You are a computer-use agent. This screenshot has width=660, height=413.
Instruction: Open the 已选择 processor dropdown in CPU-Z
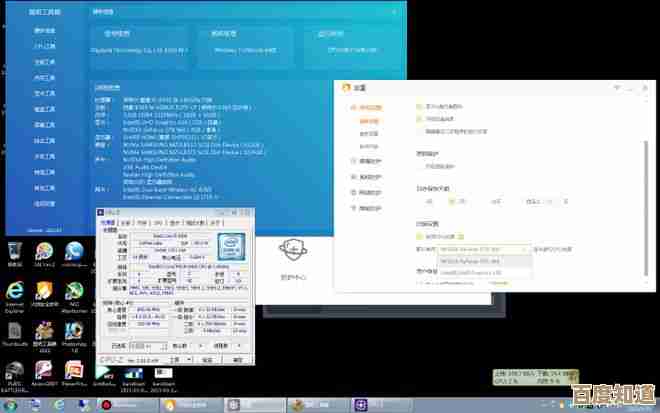(148, 346)
